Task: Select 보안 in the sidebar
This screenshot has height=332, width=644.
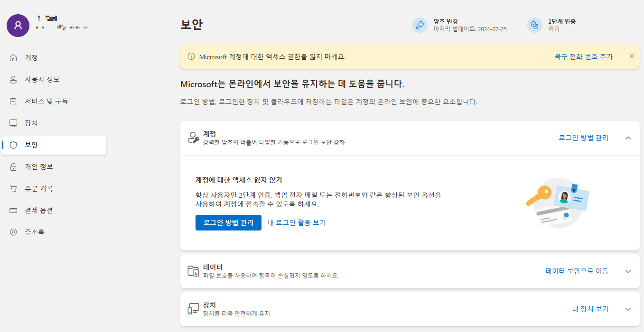Action: [x=54, y=145]
